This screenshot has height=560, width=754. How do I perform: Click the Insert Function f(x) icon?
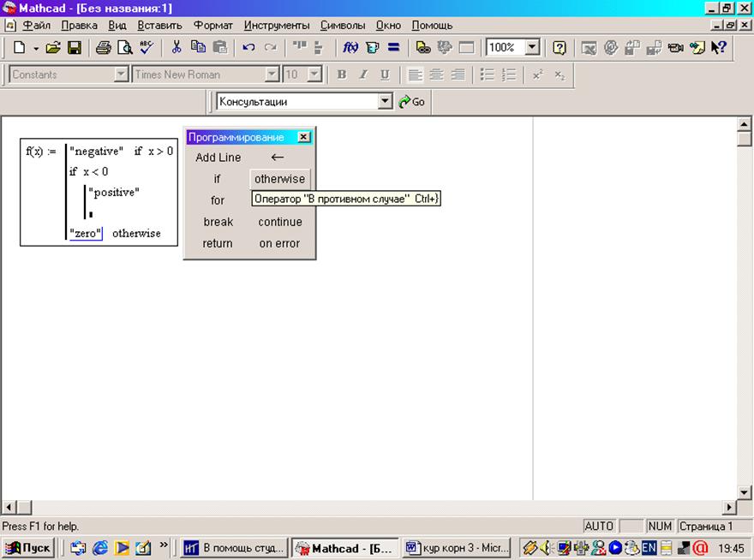351,48
